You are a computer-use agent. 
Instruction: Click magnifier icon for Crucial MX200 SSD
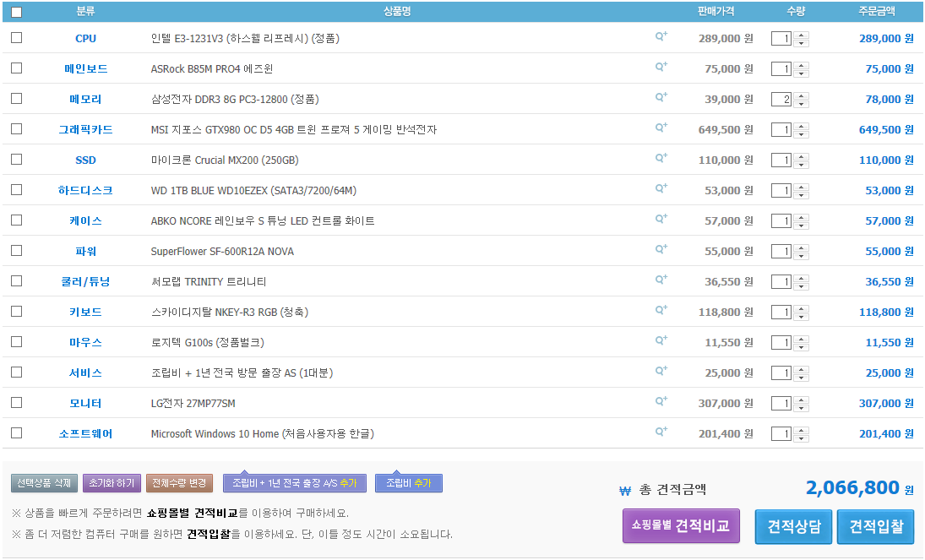tap(661, 158)
